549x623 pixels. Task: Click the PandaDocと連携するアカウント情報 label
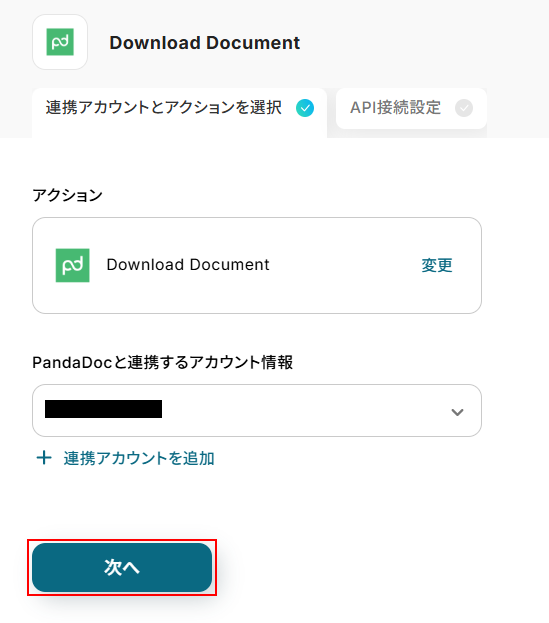click(x=162, y=362)
